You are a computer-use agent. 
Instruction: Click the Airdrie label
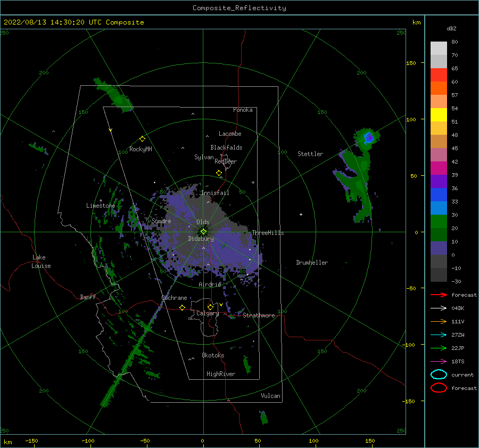click(210, 284)
